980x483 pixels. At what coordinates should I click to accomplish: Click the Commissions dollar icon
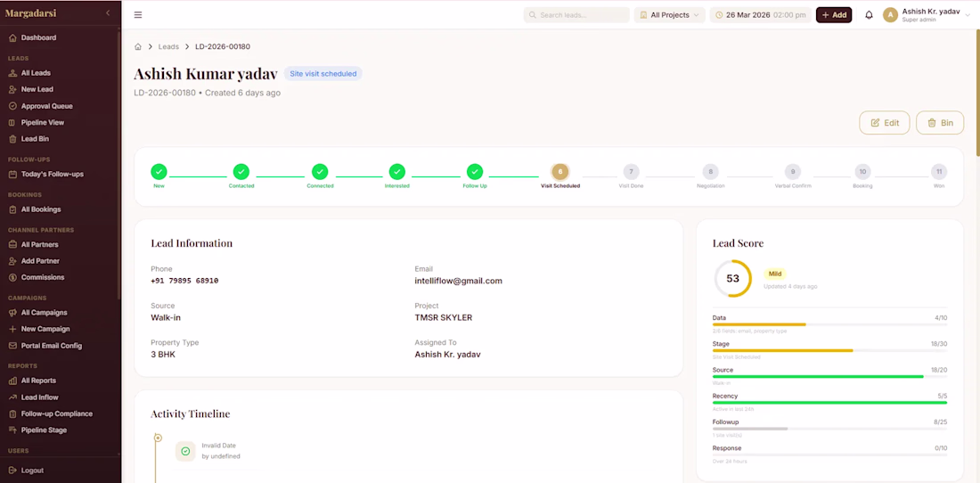pyautogui.click(x=12, y=277)
